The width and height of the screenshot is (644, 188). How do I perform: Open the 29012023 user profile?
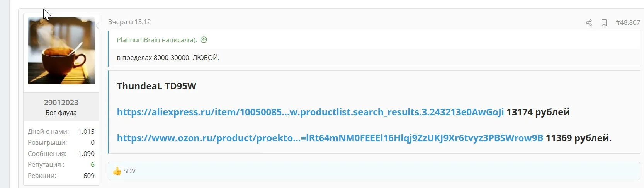pos(61,103)
